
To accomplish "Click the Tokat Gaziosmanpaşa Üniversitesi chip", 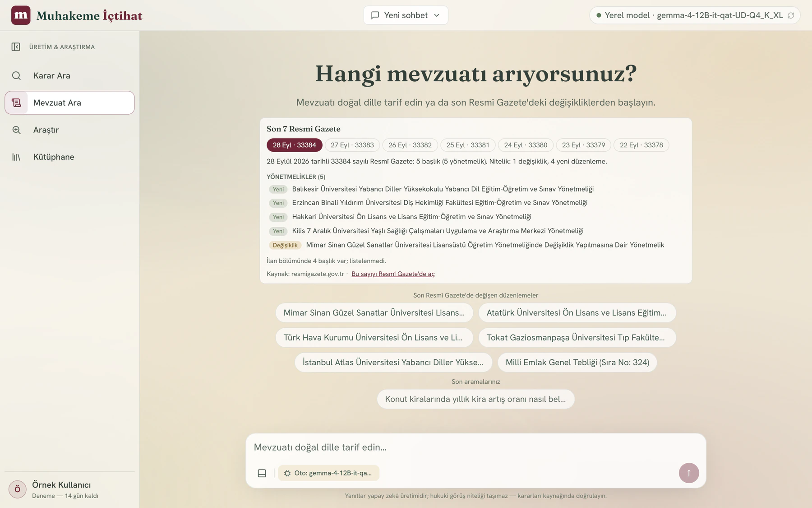I will pyautogui.click(x=577, y=337).
